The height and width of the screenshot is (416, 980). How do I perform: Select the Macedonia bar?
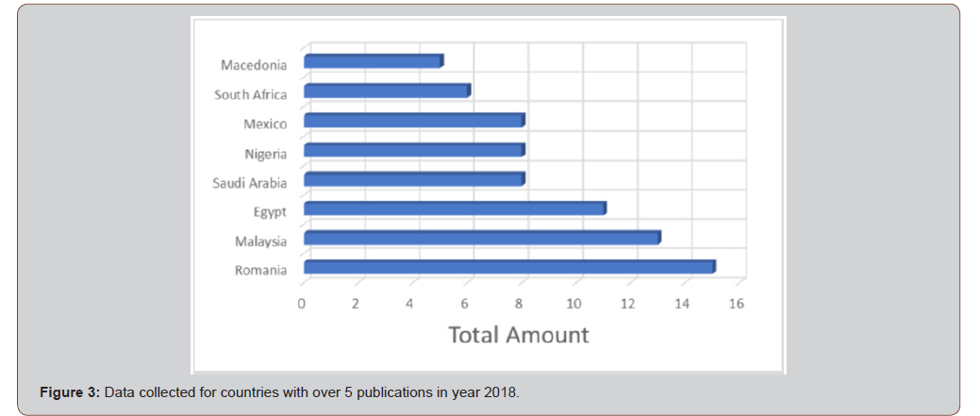374,62
